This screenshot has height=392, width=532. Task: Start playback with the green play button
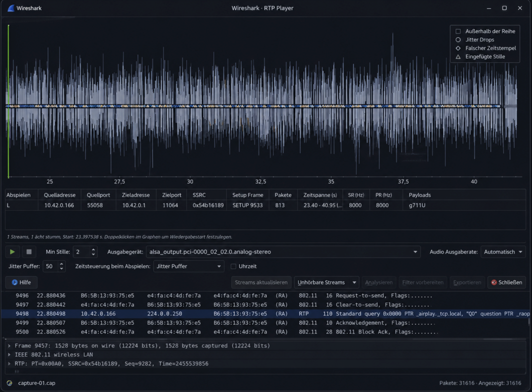(x=12, y=252)
